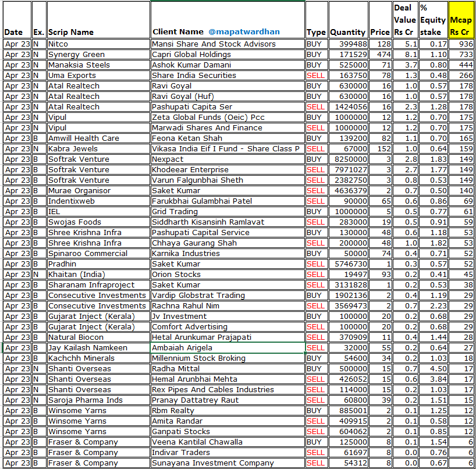Screen dimensions: 476x469
Task: Select the Client Name header cell
Action: (x=228, y=20)
